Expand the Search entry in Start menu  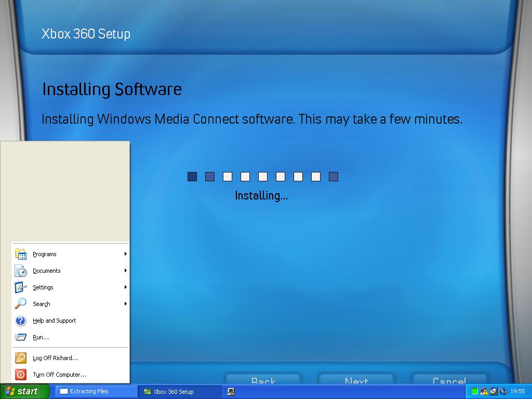click(x=71, y=304)
